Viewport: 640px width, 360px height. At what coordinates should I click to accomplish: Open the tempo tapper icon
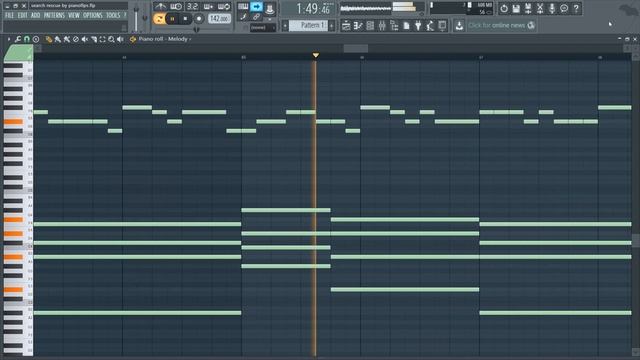tap(430, 26)
